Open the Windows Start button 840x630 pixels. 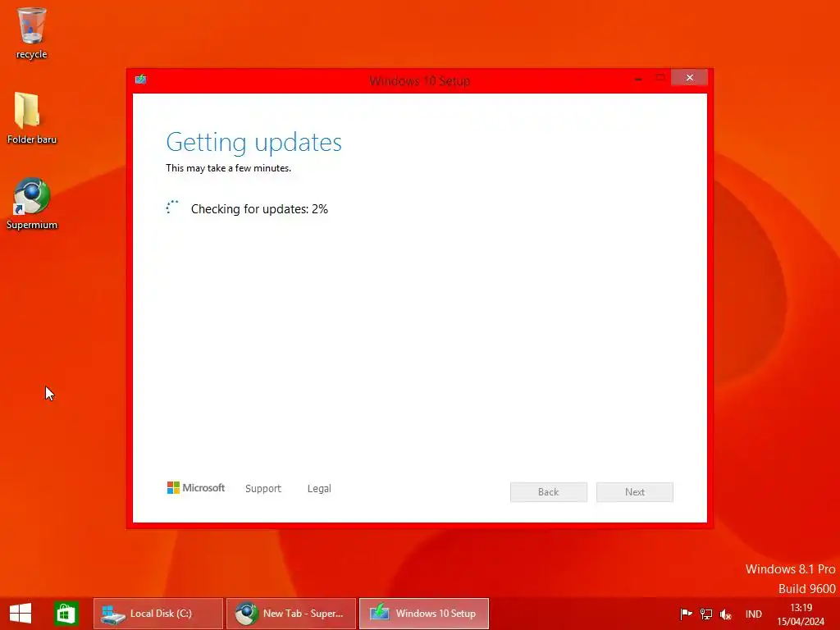coord(21,614)
